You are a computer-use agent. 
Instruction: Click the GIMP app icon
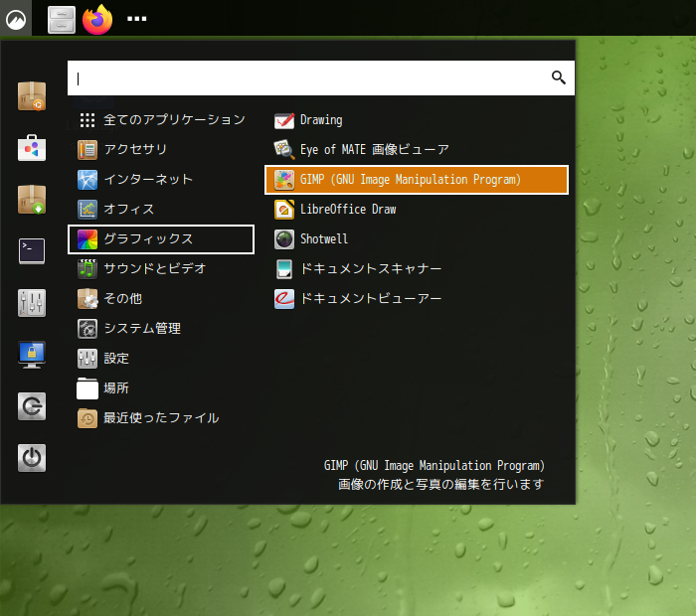pyautogui.click(x=284, y=180)
